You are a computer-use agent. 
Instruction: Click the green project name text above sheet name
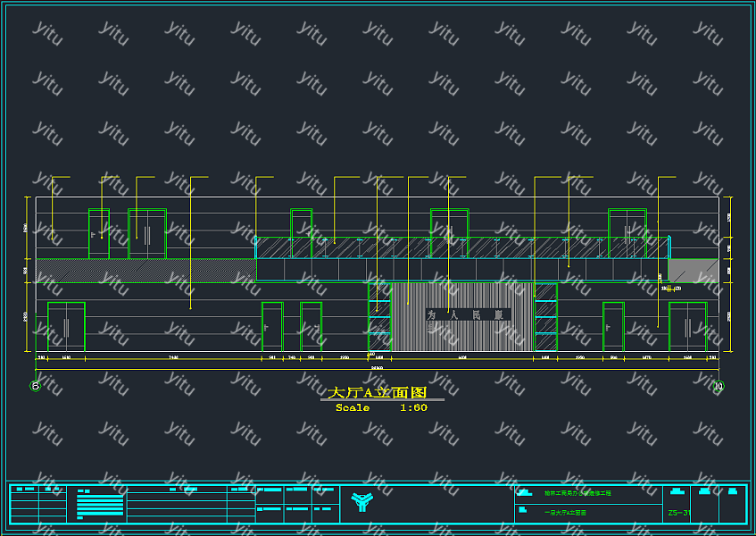577,493
